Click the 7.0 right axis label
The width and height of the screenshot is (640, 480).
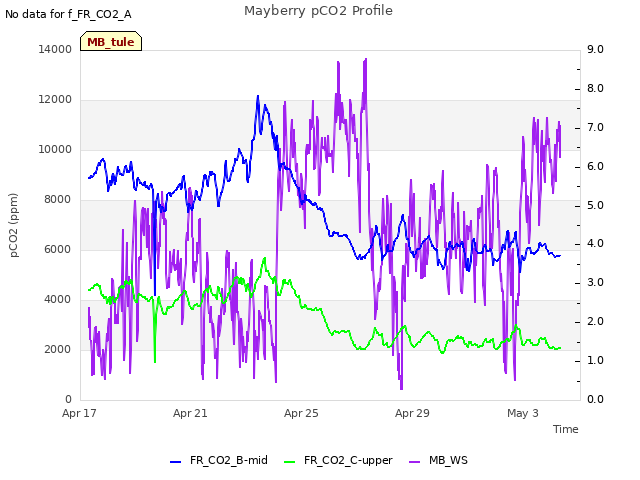[x=595, y=127]
